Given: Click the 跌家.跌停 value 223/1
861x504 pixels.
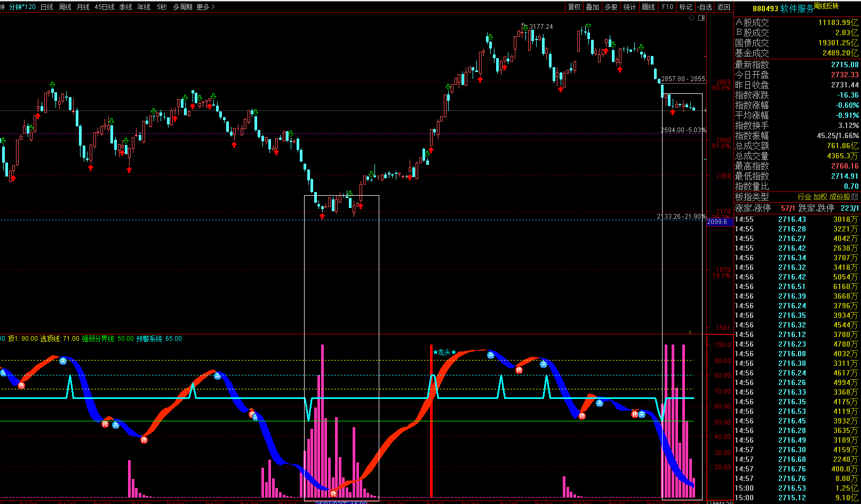Looking at the screenshot, I should (x=850, y=208).
